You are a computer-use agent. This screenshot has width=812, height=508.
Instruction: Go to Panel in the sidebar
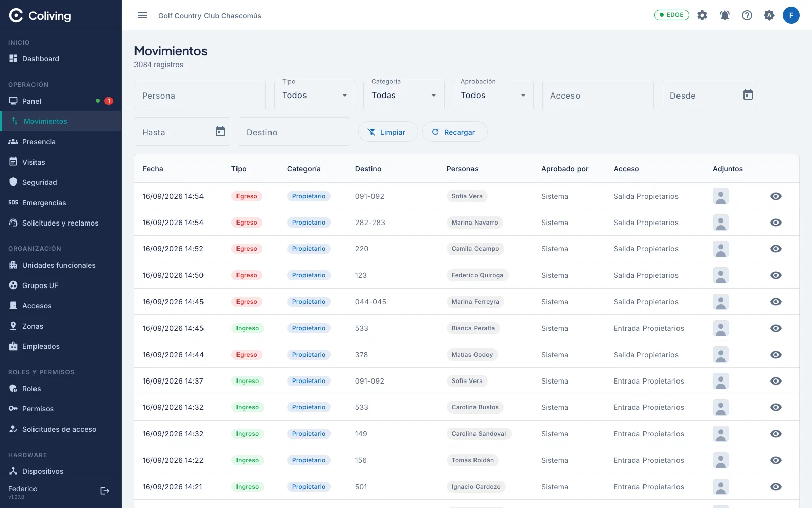coord(61,101)
